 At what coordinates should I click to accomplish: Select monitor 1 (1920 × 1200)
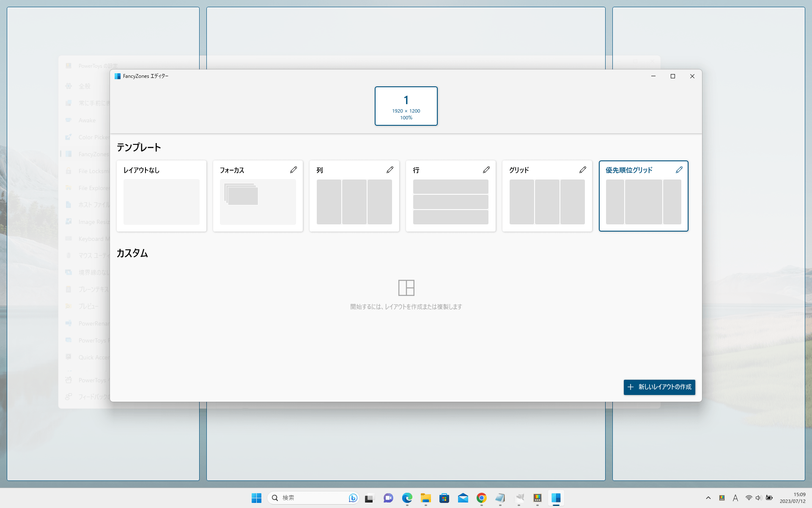click(x=406, y=106)
